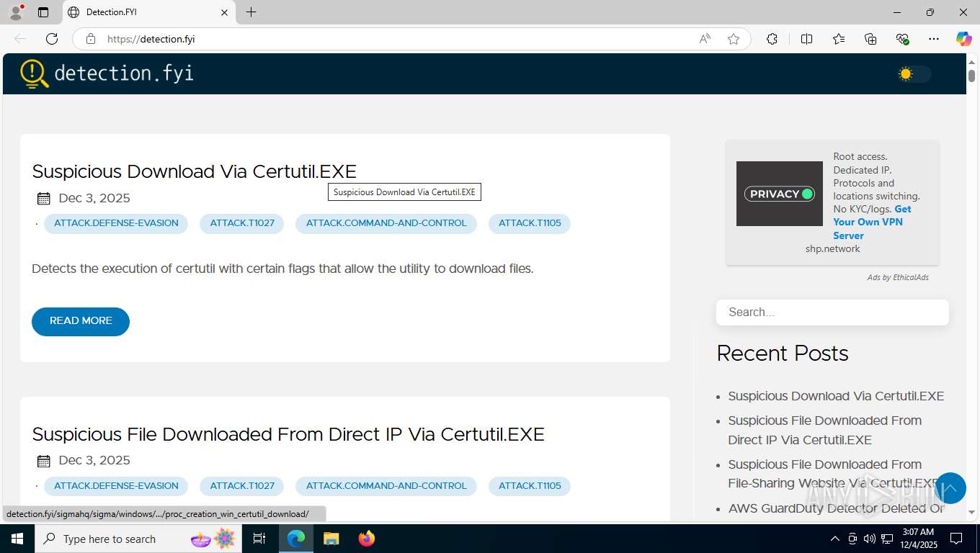The height and width of the screenshot is (553, 980).
Task: Open recent post 'Suspicious File Downloaded From Direct IP'
Action: coord(825,430)
